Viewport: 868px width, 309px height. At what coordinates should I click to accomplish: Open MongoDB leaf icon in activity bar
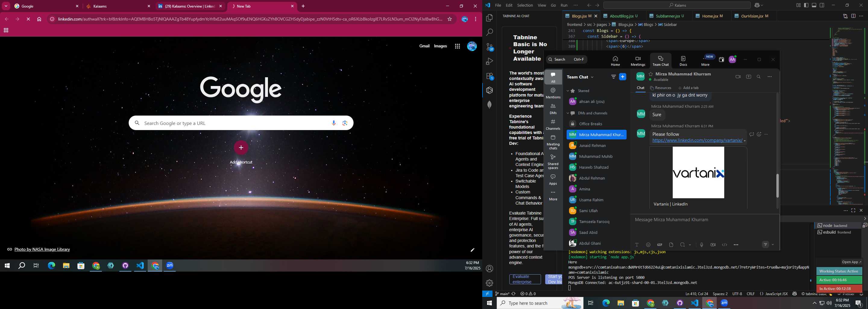(x=489, y=105)
